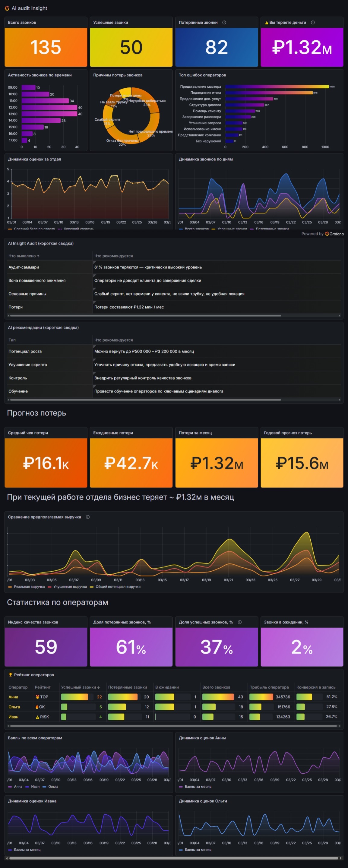
Task: Click flame icon in Ольга's OK rating
Action: [x=37, y=707]
